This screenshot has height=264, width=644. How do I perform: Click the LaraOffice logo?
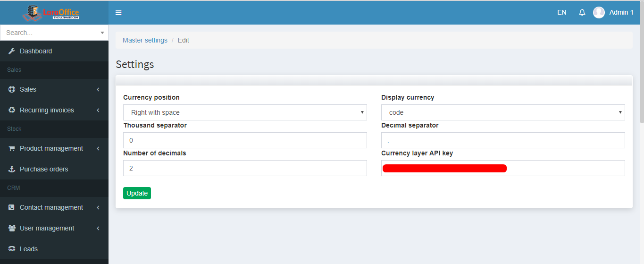tap(52, 12)
